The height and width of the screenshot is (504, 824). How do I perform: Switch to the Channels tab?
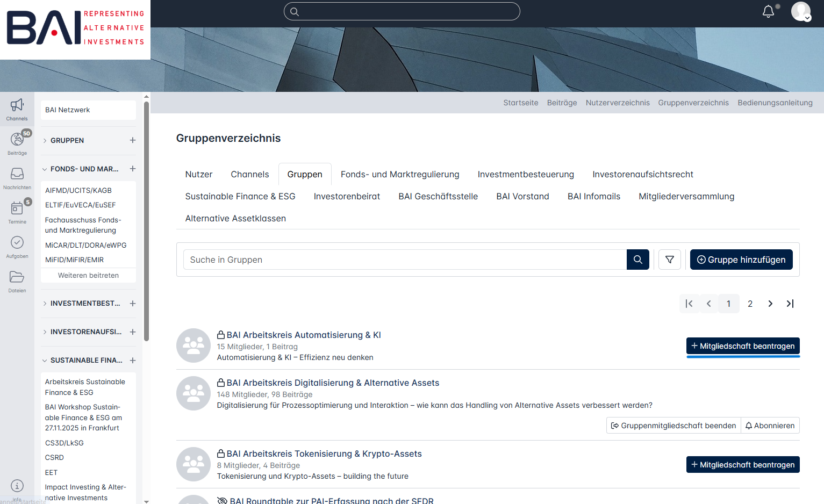click(x=249, y=174)
